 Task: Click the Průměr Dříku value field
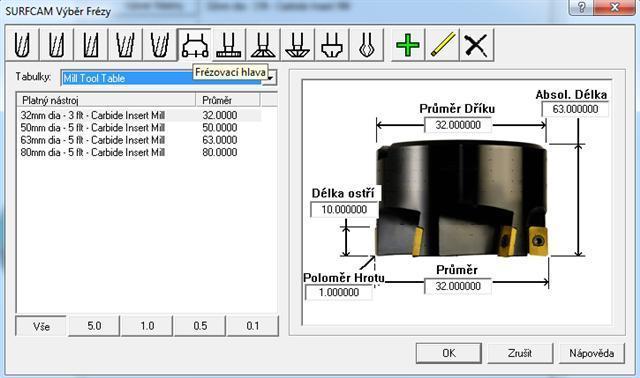458,125
